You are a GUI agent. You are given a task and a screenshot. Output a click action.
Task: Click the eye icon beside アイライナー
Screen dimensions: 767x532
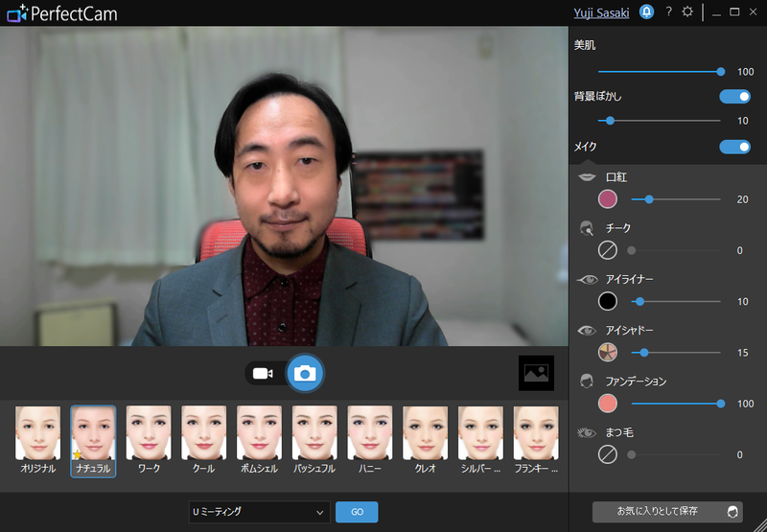(x=588, y=279)
